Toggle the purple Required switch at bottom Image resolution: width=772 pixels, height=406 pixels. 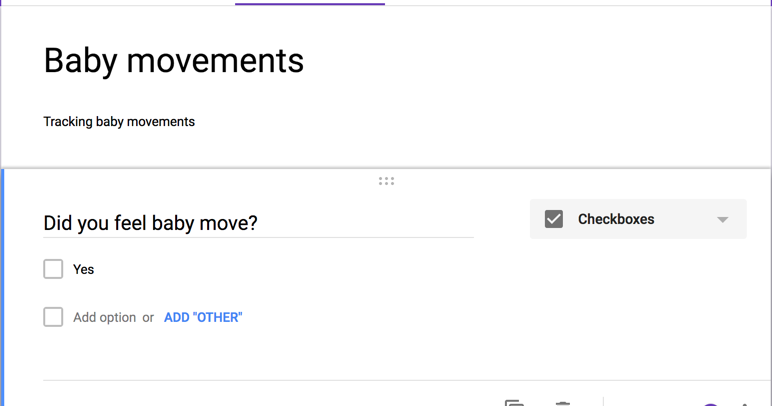[710, 405]
